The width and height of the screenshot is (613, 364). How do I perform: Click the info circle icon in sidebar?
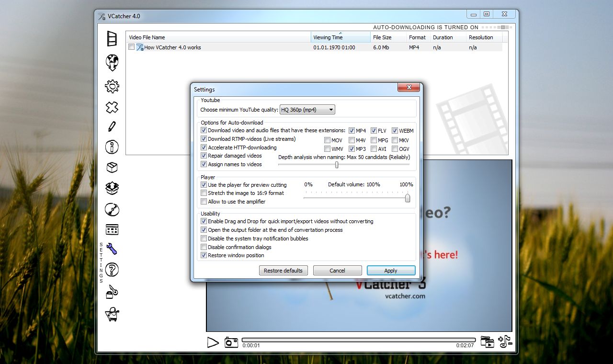coord(112,147)
